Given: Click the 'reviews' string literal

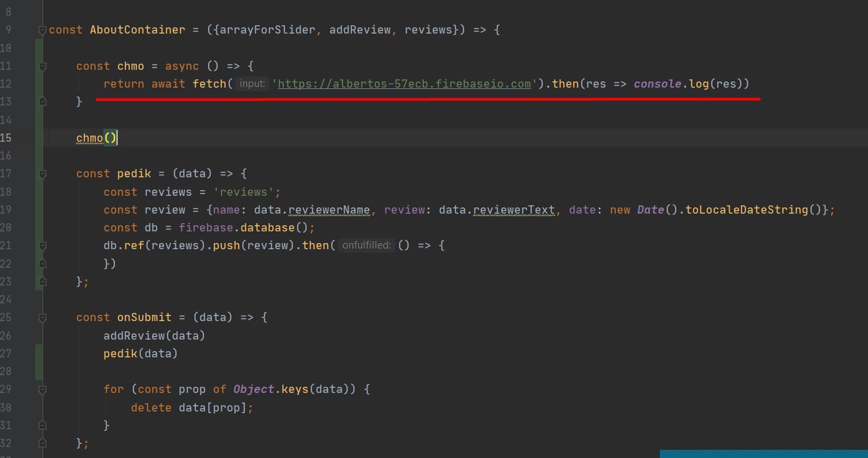Looking at the screenshot, I should coord(244,192).
